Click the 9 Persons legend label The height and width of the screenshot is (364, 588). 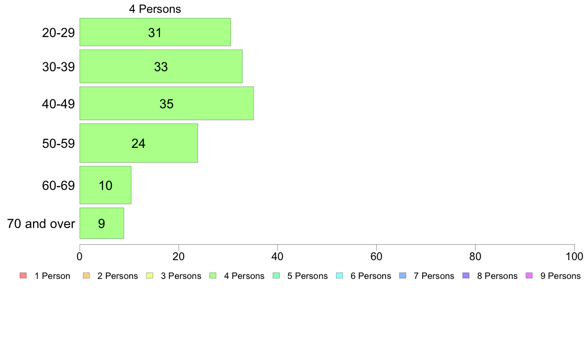point(560,276)
